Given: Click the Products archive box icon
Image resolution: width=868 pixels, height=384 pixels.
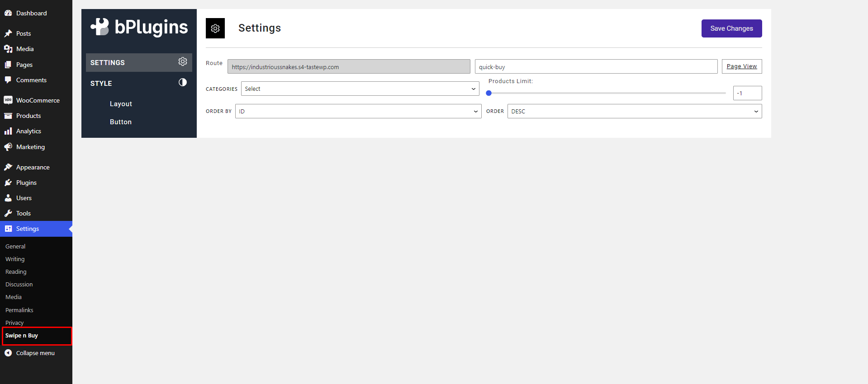Looking at the screenshot, I should (x=8, y=116).
